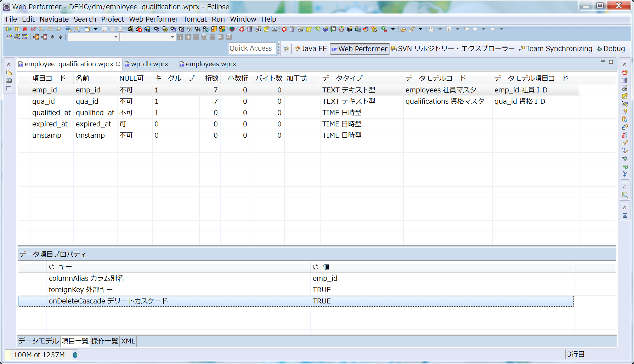Toggle sort on the 値 column header
Screen dimensions: 634x364
(x=326, y=267)
